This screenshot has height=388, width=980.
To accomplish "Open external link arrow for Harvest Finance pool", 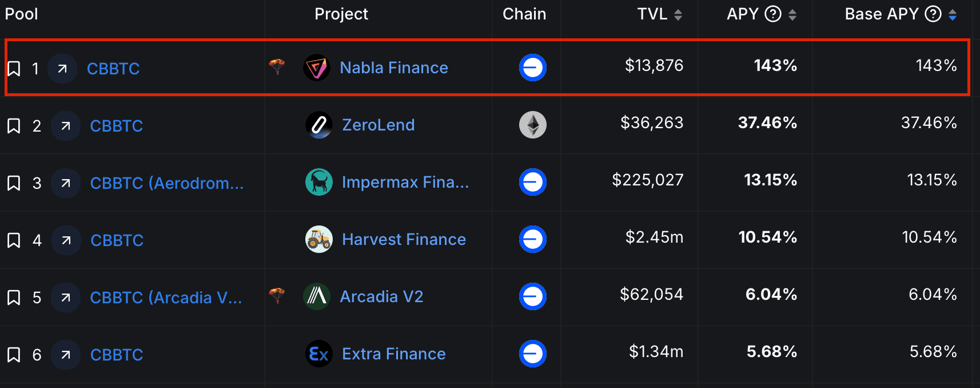I will [66, 240].
